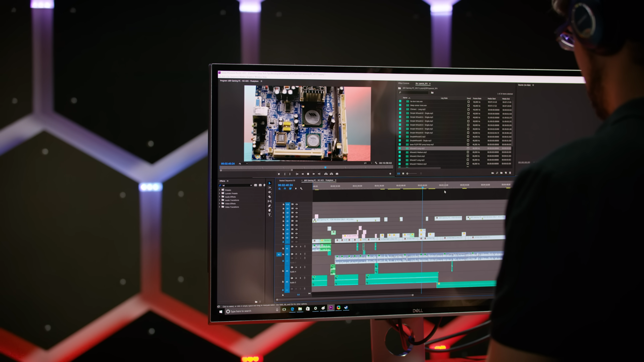Step forward one frame

[x=313, y=174]
